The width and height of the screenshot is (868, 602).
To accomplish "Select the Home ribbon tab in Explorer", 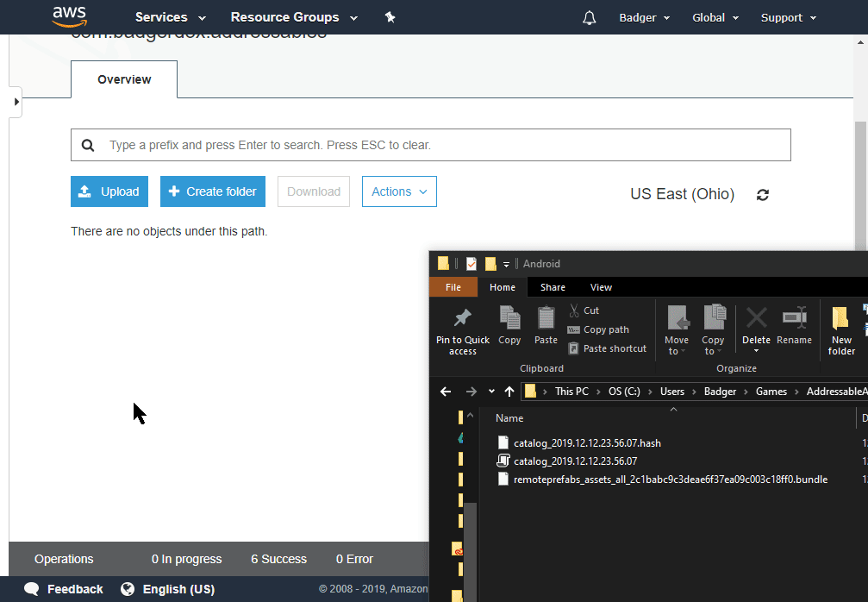I will point(502,287).
